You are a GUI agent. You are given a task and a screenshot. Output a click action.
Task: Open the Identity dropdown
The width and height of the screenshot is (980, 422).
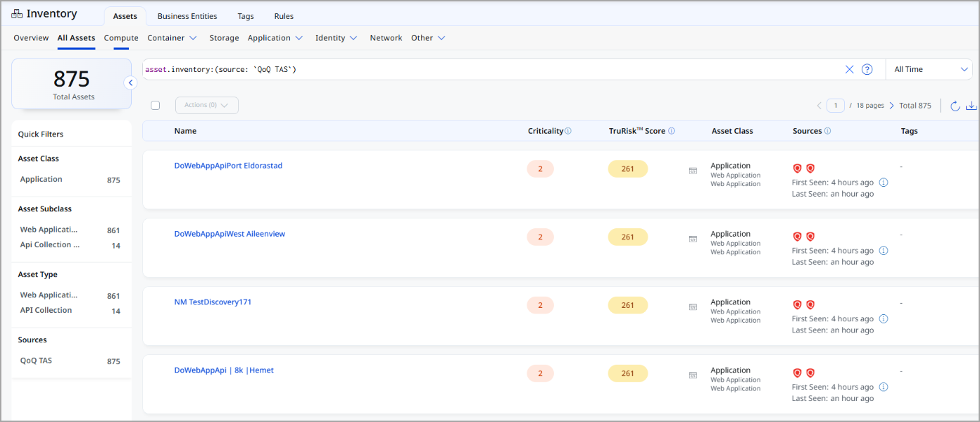[337, 38]
